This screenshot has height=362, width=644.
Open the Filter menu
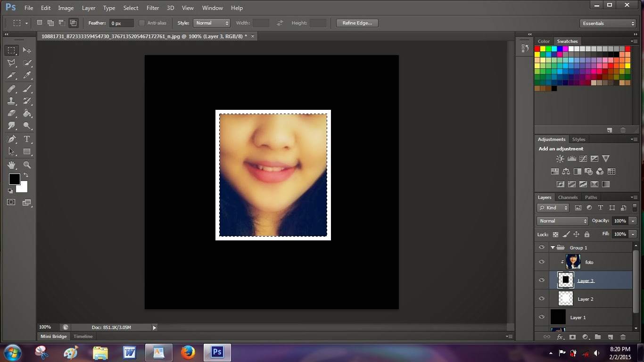point(152,8)
